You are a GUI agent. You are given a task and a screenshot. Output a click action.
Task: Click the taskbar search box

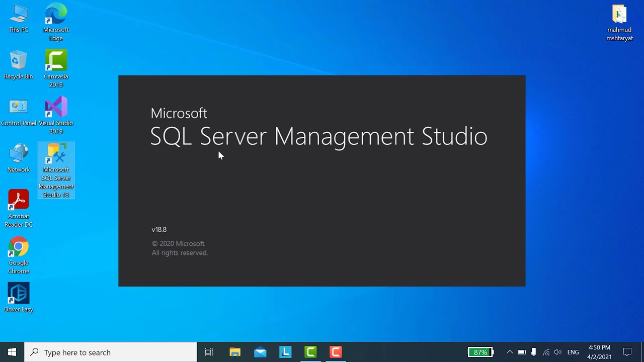click(x=111, y=352)
